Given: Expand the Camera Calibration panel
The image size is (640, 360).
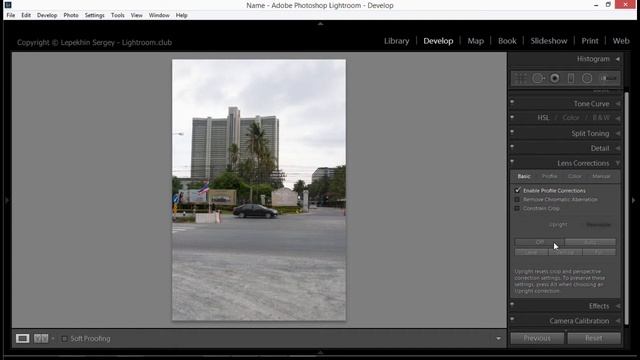Looking at the screenshot, I should (x=618, y=321).
